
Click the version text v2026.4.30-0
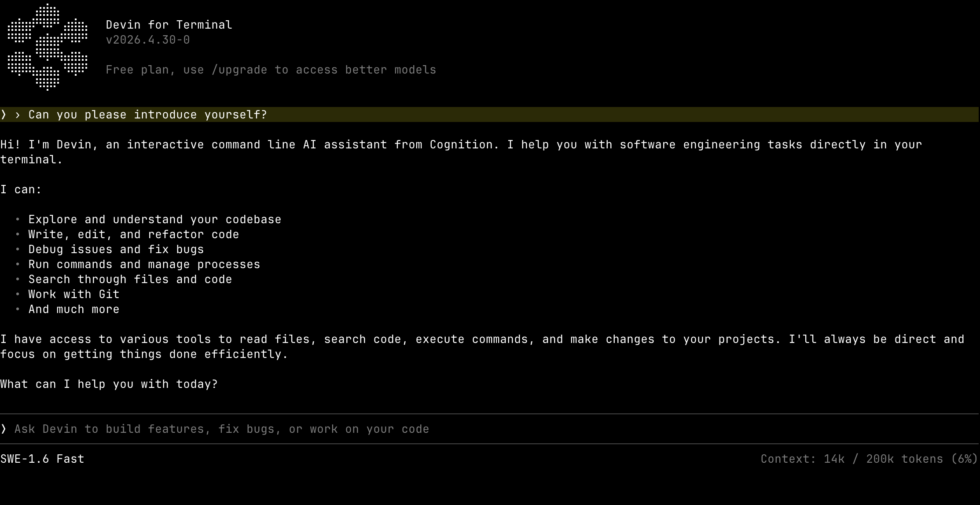point(148,40)
